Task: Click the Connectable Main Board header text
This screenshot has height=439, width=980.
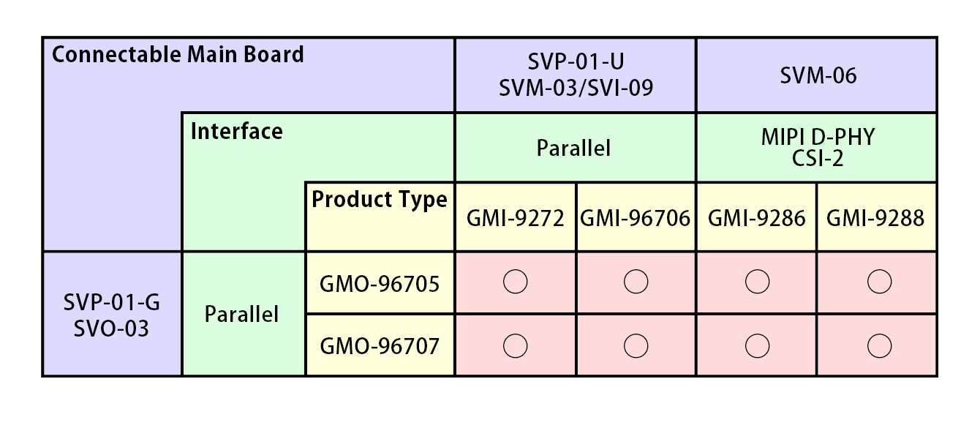Action: point(178,55)
